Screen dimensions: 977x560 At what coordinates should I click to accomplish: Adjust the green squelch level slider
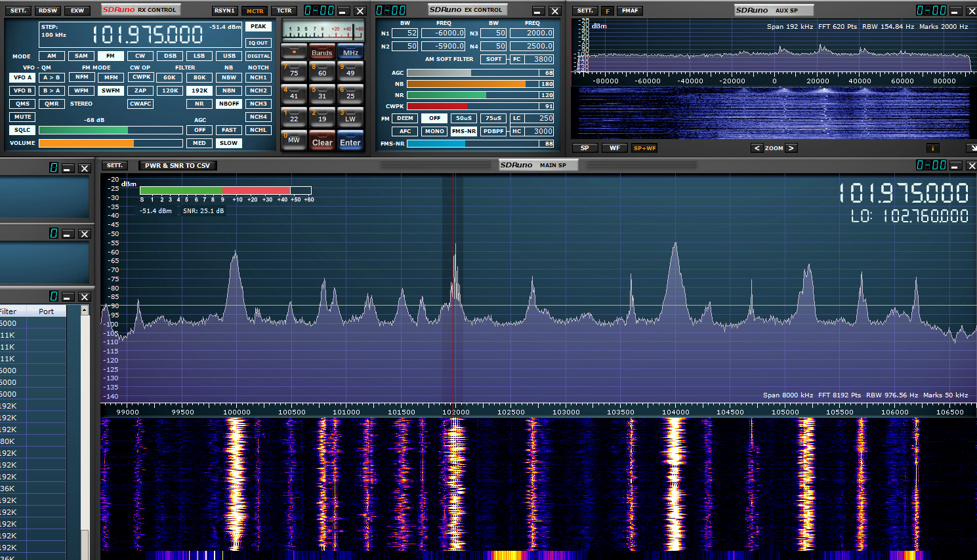pyautogui.click(x=111, y=130)
